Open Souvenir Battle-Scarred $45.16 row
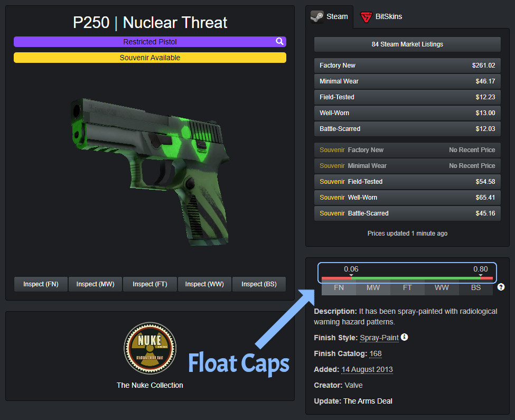Viewport: 515px width, 420px height. [x=407, y=213]
